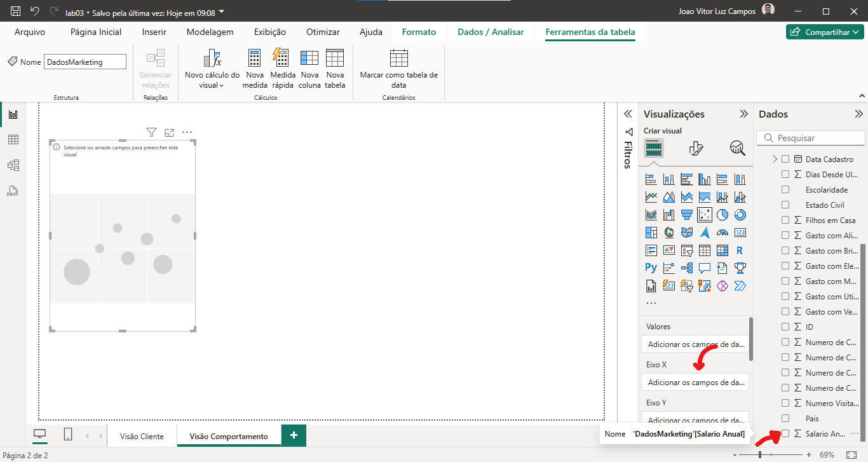Click into the Pesquisar search box

pyautogui.click(x=811, y=138)
